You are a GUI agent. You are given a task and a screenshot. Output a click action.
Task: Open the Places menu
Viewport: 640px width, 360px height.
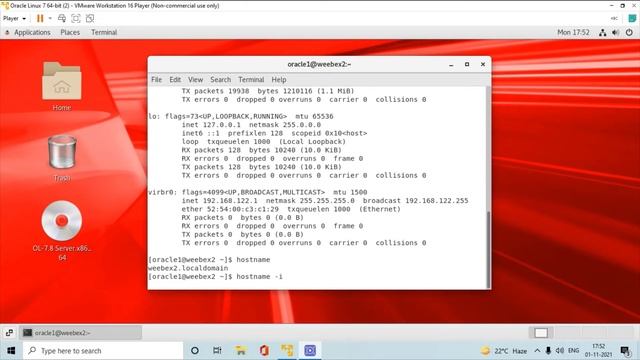pos(70,32)
